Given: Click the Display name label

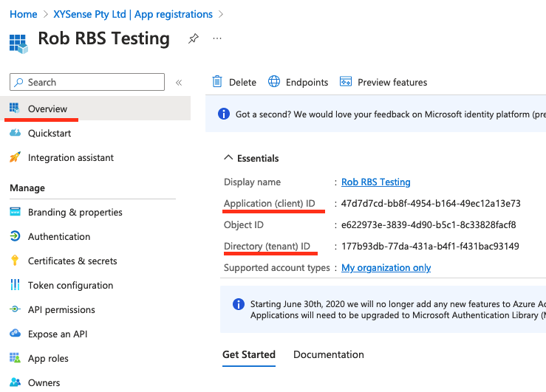Looking at the screenshot, I should (252, 182).
